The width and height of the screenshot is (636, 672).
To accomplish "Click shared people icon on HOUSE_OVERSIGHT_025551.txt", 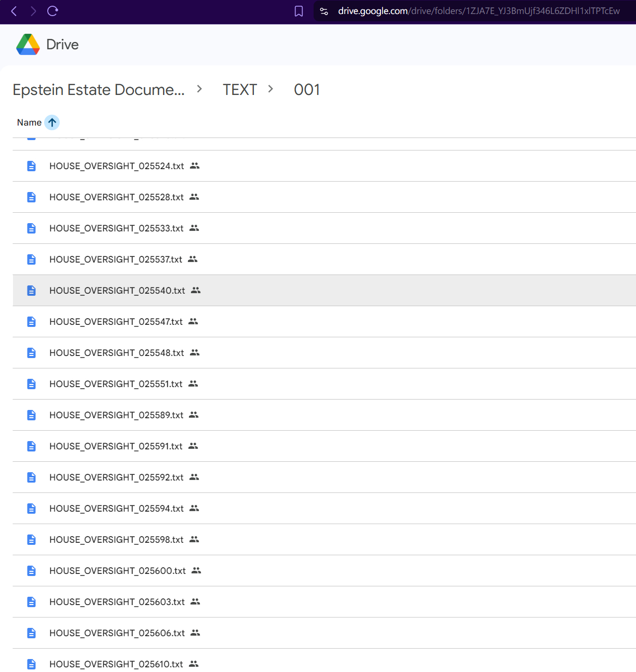I will pos(193,384).
